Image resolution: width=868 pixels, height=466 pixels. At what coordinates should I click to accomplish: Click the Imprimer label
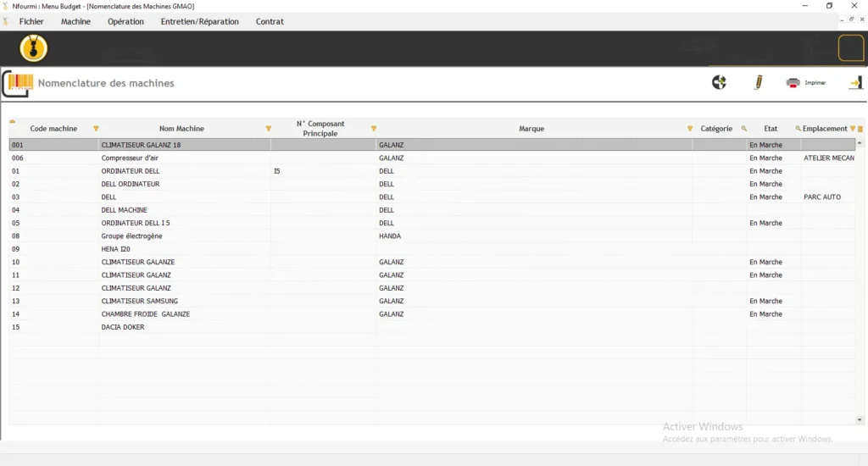[x=815, y=83]
